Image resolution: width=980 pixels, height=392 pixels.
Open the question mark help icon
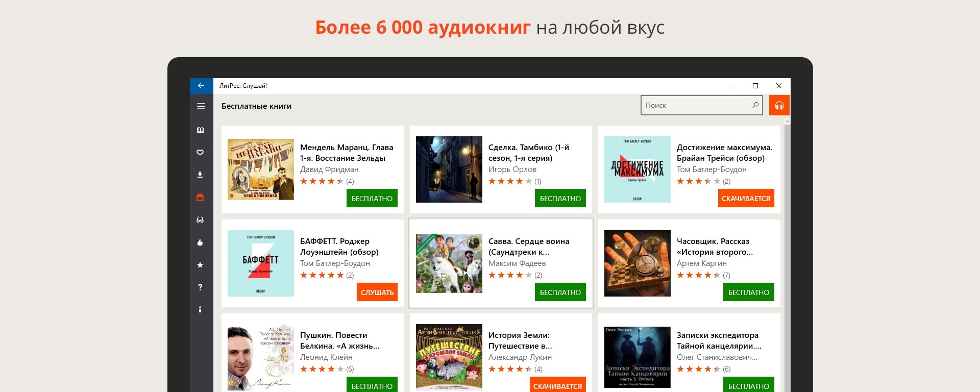201,287
